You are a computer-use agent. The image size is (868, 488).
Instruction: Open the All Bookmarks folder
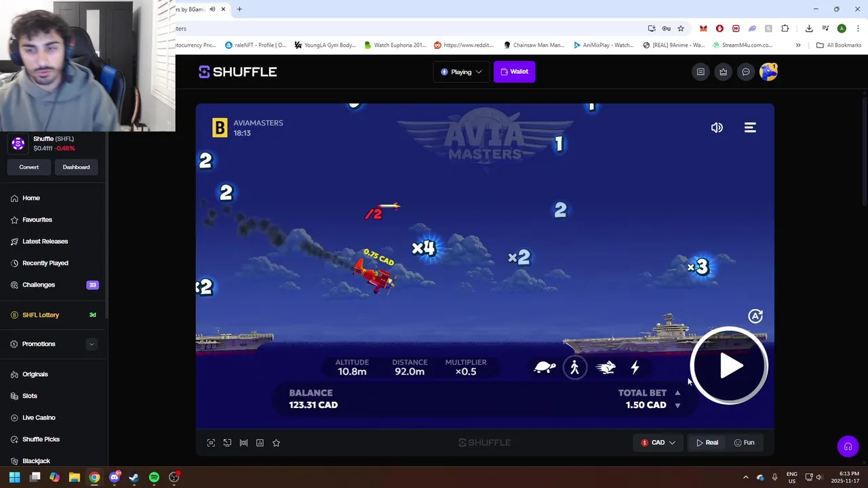[x=839, y=45]
